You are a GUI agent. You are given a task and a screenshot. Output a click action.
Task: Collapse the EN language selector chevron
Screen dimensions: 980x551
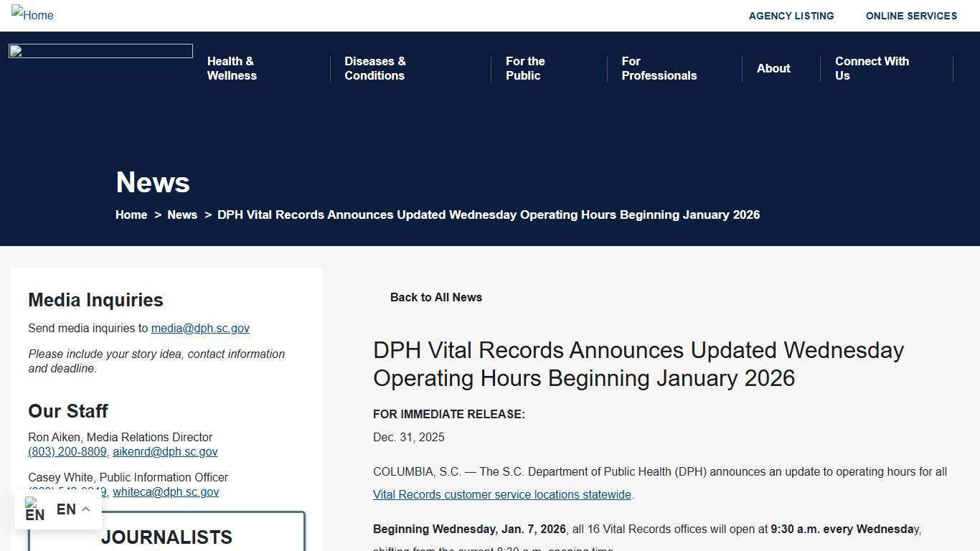tap(85, 509)
